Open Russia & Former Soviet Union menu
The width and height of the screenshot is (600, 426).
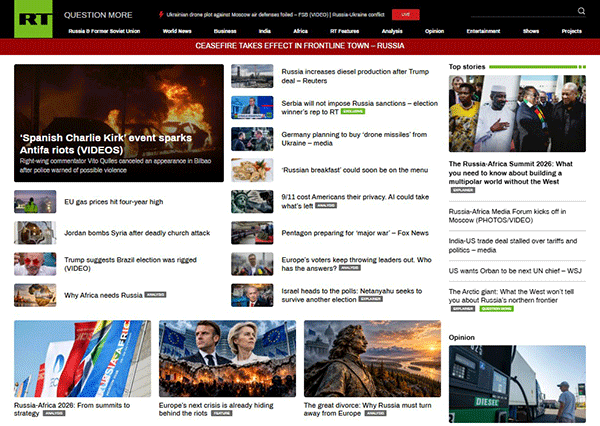(x=104, y=31)
